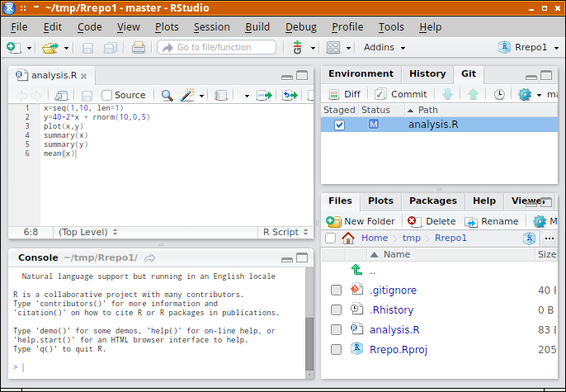Click the New File icon in main toolbar
566x392 pixels.
coord(14,47)
